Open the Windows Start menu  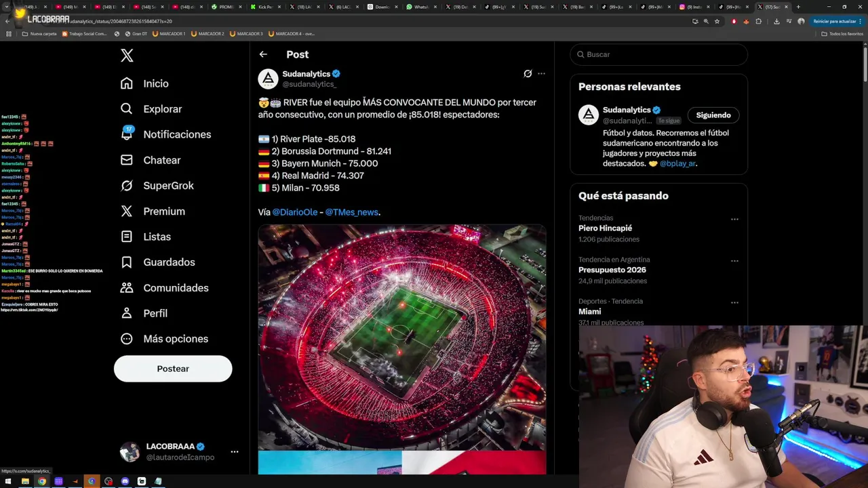click(9, 481)
